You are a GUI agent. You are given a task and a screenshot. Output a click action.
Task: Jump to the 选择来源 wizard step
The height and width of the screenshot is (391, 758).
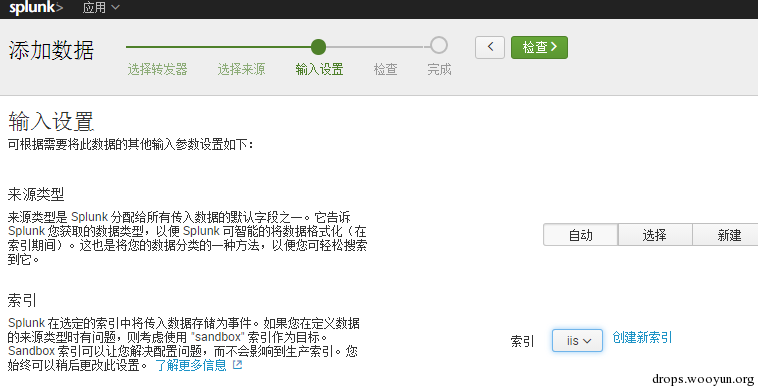click(241, 70)
